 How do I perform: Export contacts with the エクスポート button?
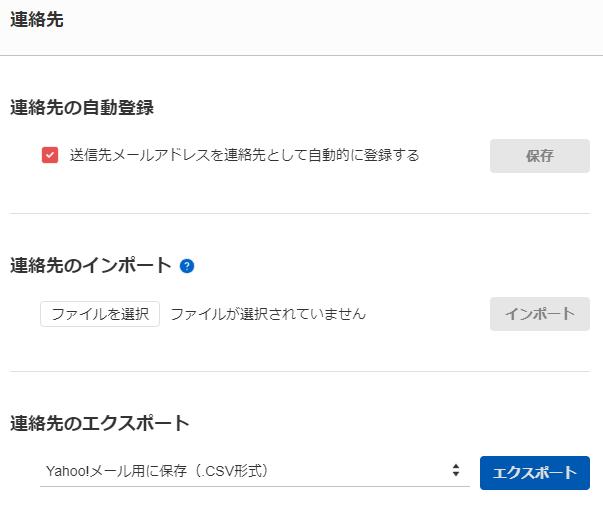pos(534,473)
